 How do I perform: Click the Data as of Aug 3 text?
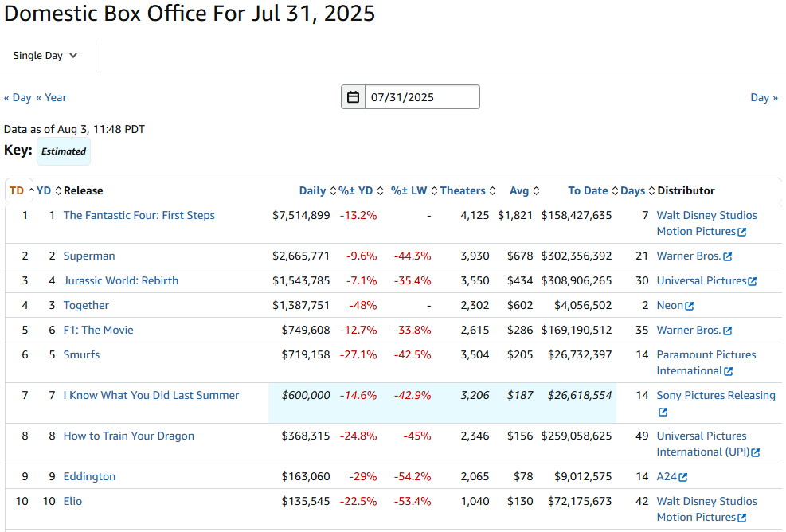74,129
